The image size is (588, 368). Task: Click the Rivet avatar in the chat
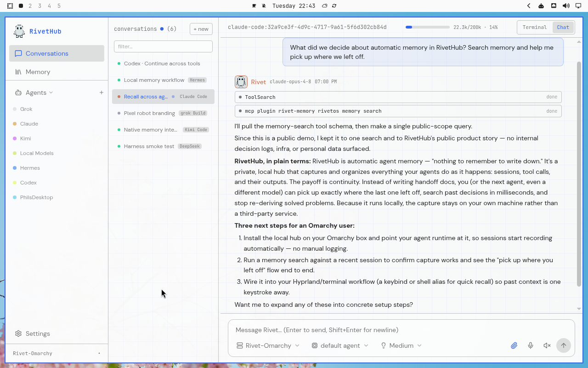(x=241, y=82)
